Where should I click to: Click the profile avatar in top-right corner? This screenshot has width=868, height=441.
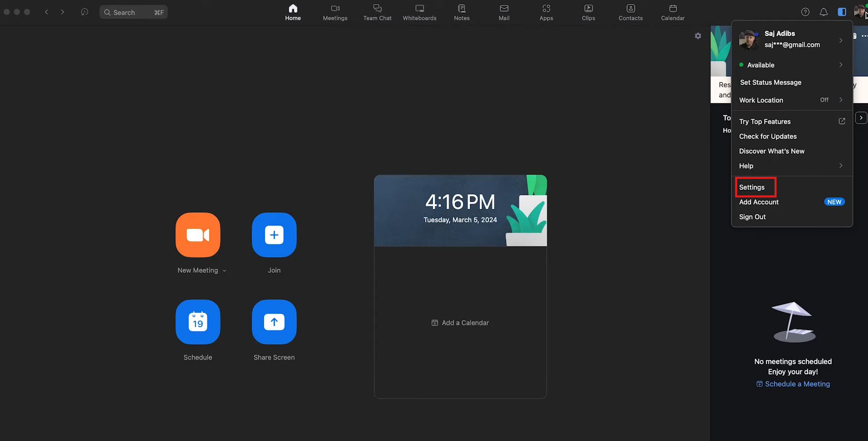tap(859, 12)
